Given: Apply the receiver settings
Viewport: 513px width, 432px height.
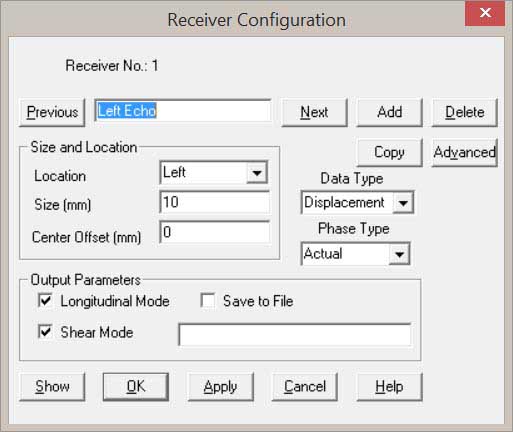Looking at the screenshot, I should click(220, 387).
